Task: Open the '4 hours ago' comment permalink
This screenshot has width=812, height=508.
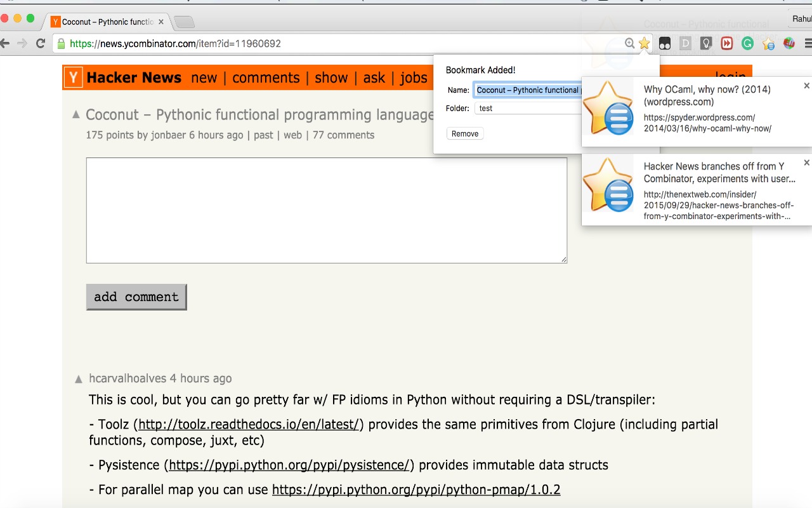Action: point(200,378)
